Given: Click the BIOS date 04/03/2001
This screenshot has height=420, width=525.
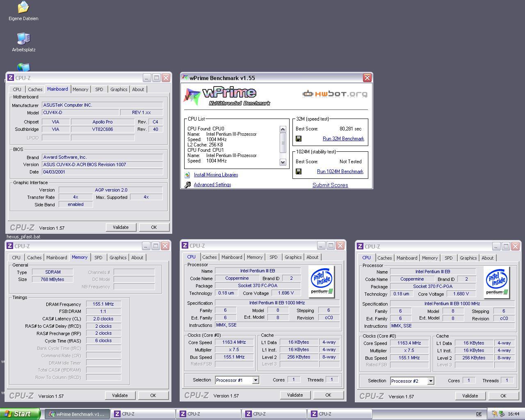Looking at the screenshot, I should (x=102, y=172).
